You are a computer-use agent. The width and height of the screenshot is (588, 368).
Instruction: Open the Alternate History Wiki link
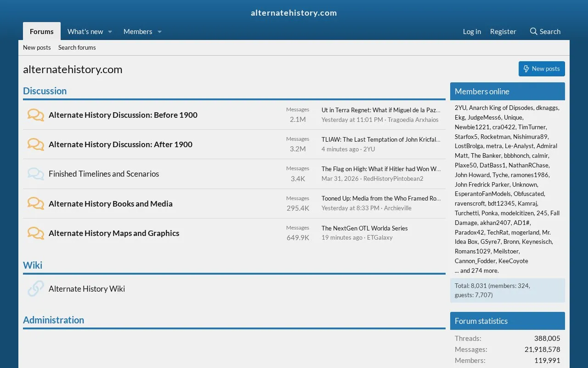click(x=87, y=289)
